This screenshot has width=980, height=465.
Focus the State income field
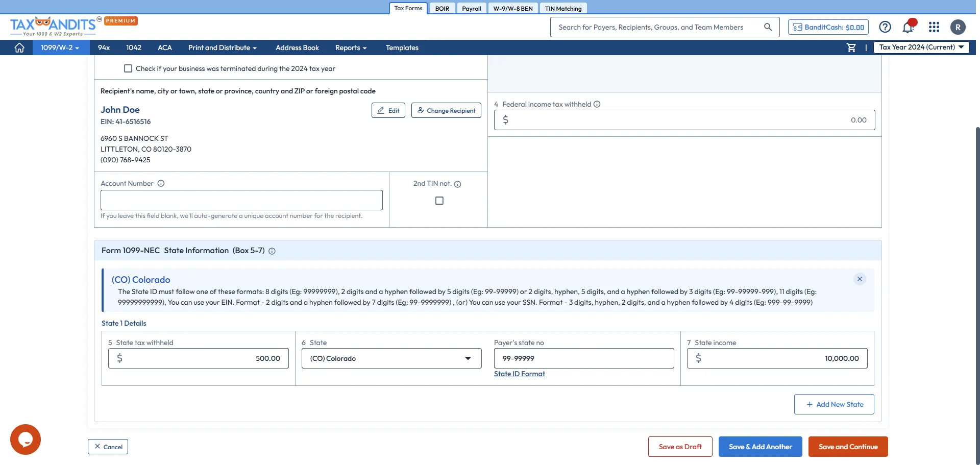click(x=777, y=358)
